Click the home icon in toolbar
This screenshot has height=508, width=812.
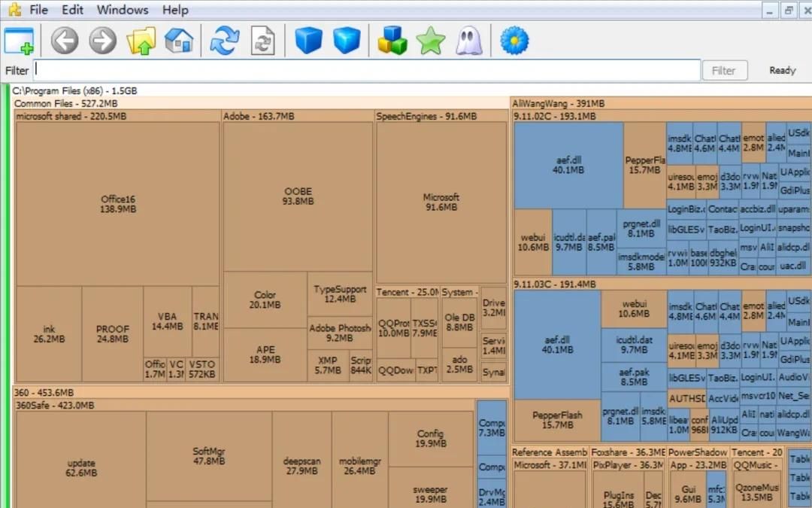pos(179,41)
